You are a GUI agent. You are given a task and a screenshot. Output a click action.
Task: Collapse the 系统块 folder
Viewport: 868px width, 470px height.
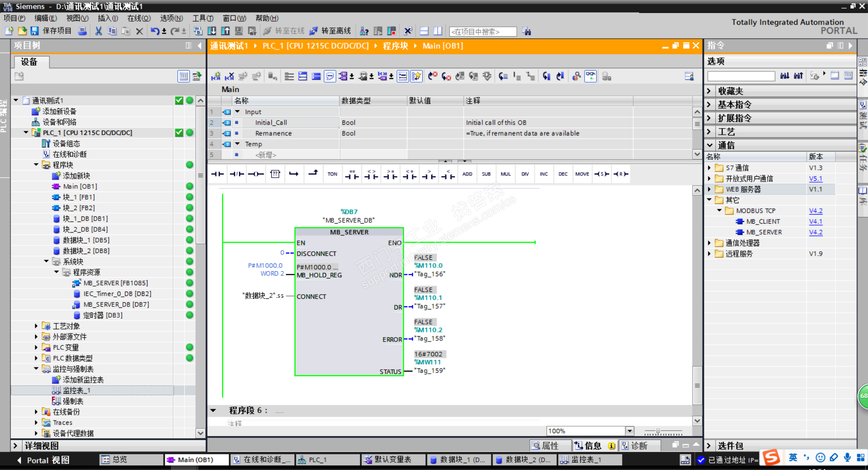[47, 261]
